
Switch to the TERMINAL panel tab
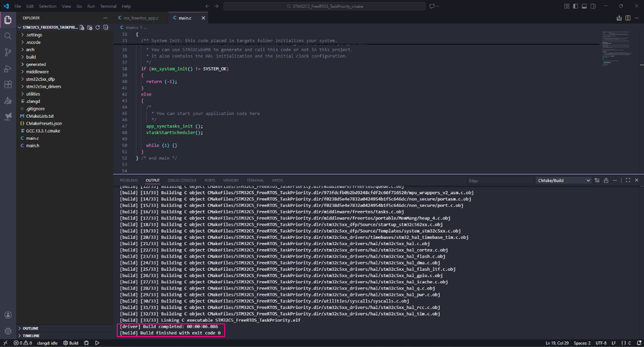[255, 181]
